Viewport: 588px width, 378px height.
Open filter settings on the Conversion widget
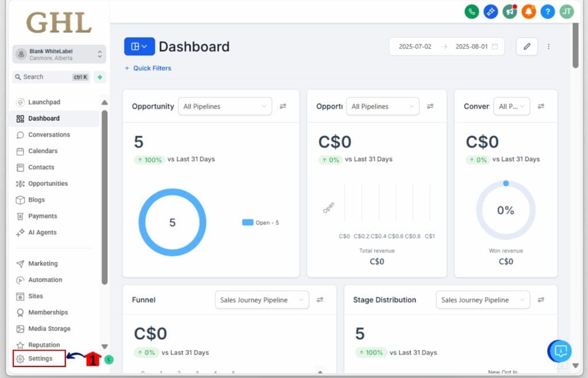pos(541,106)
